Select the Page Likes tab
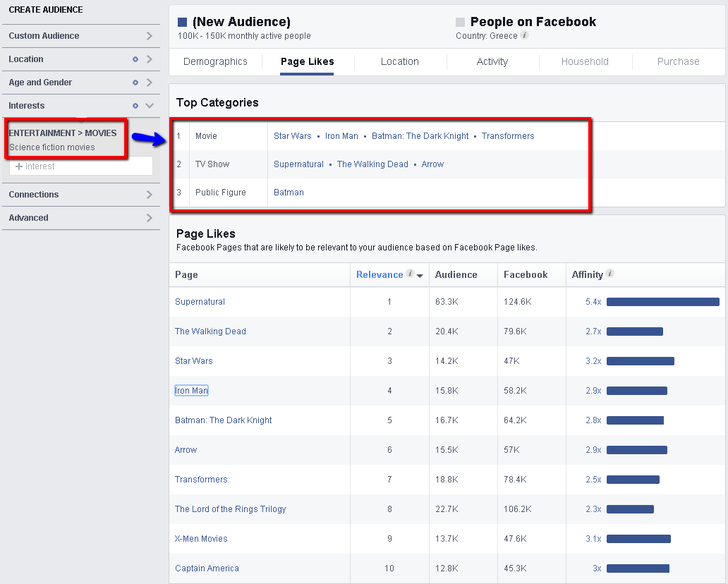Image resolution: width=728 pixels, height=584 pixels. [308, 61]
